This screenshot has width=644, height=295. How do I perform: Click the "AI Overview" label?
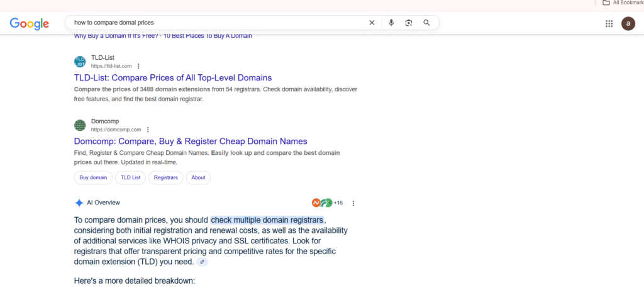tap(104, 203)
